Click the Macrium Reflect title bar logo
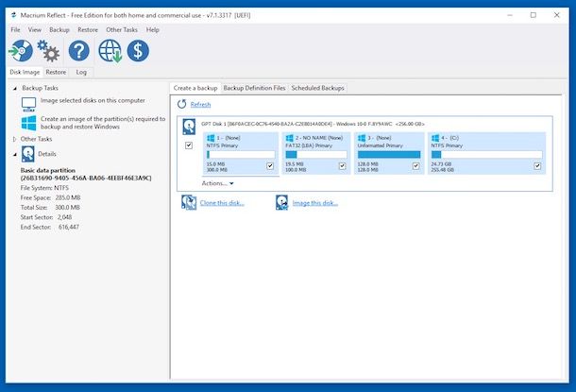The width and height of the screenshot is (576, 392). click(13, 15)
